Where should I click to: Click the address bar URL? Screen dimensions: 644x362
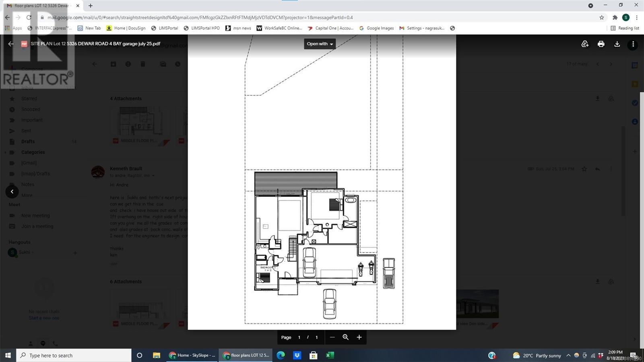[x=200, y=17]
